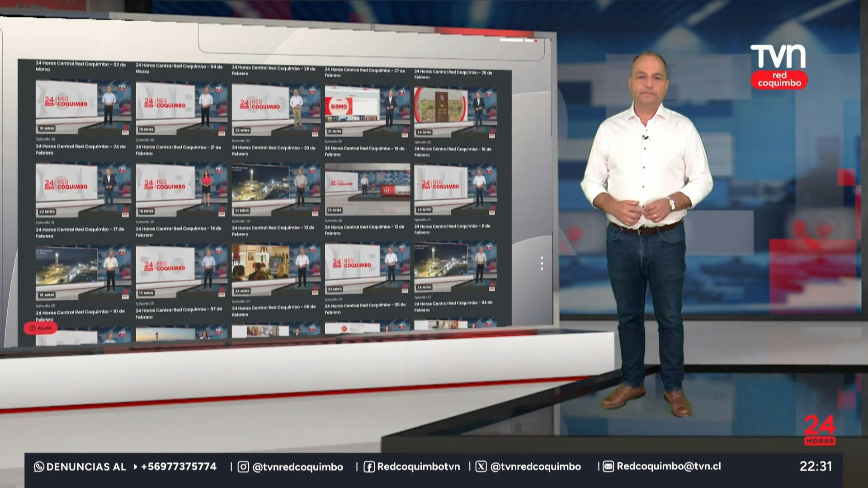
Task: Click the WhatsApp icon beside DENUNCIAS AL
Action: point(39,467)
